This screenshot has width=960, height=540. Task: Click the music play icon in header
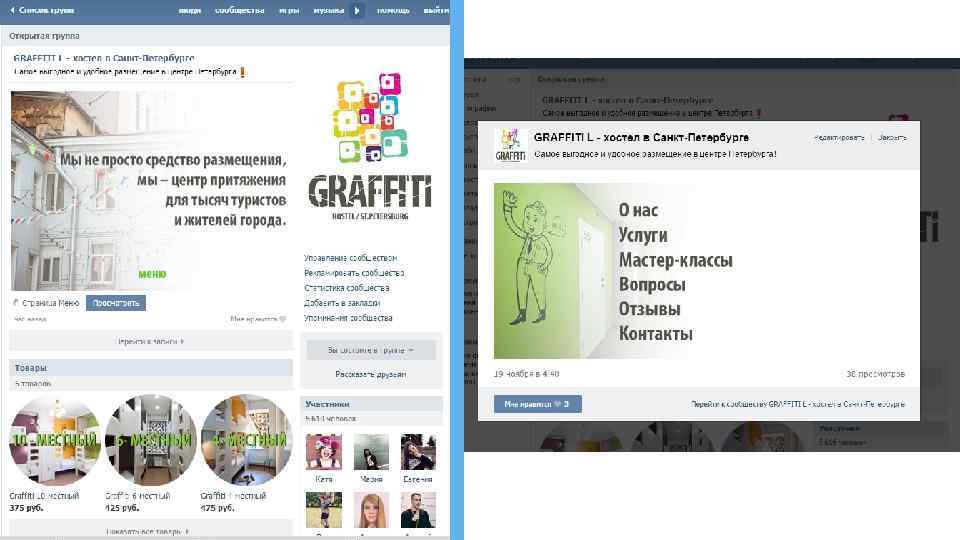[x=357, y=10]
